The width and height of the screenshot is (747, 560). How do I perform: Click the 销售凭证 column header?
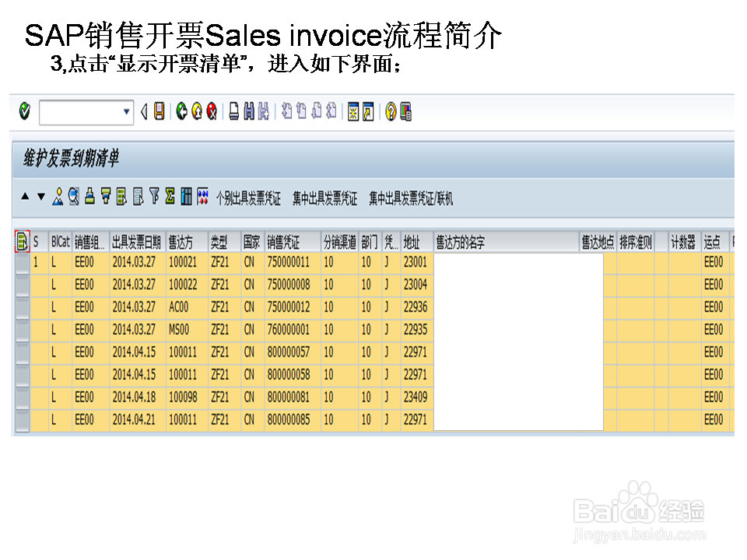click(293, 242)
